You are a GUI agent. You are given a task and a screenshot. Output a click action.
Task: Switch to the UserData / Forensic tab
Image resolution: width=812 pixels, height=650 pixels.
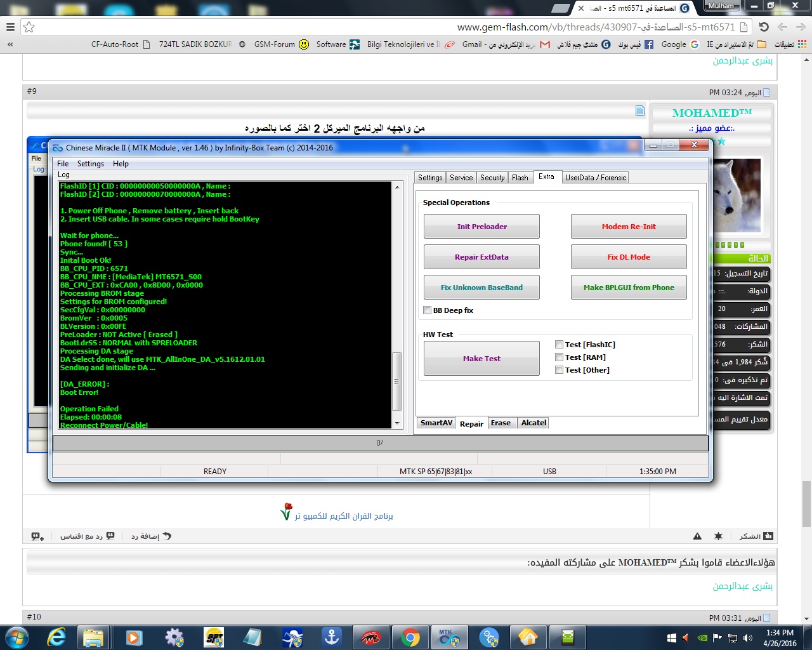click(596, 178)
